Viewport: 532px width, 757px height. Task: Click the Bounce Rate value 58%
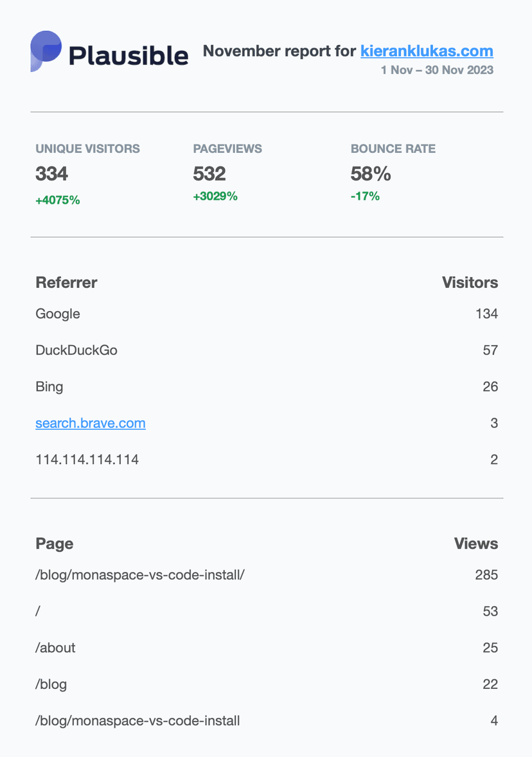point(371,174)
